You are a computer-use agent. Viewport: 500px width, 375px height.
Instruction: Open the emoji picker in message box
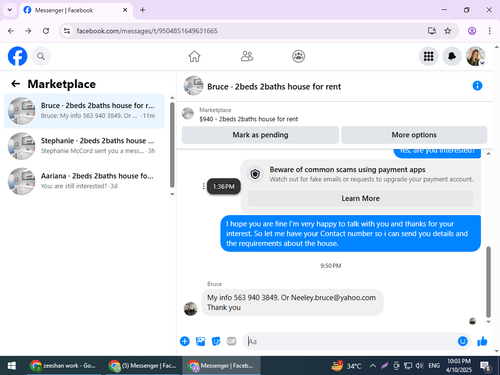coord(463,341)
